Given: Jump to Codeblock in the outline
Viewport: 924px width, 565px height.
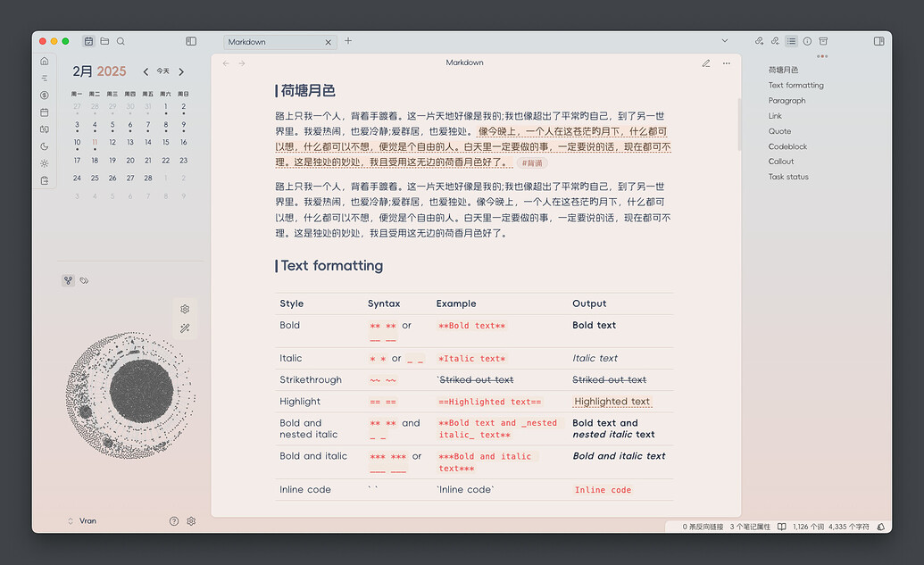Looking at the screenshot, I should pos(787,146).
